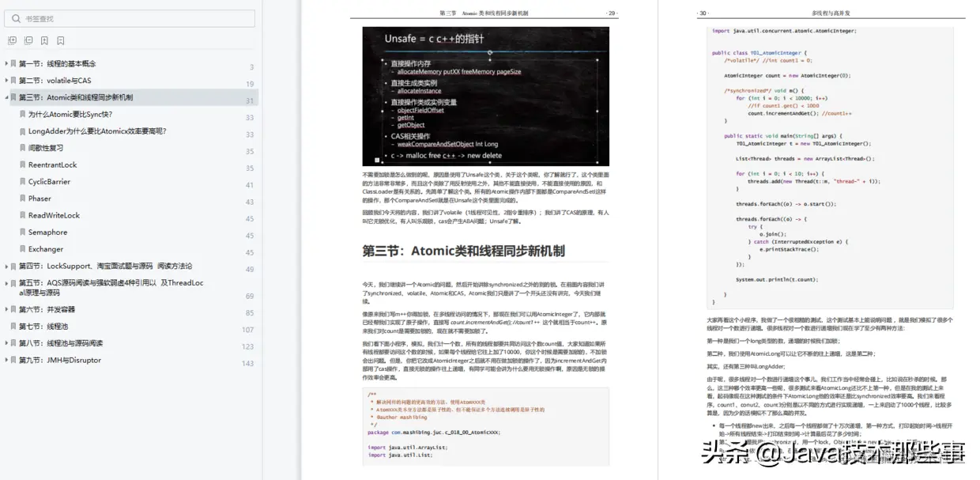Click the magnifier icon in bookmark search
Image resolution: width=980 pixels, height=480 pixels.
(17, 18)
